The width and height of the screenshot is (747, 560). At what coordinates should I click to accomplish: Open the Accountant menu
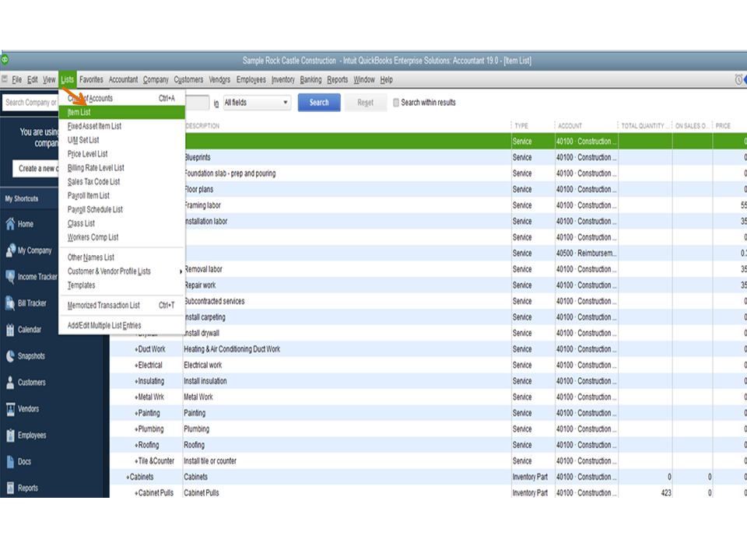click(x=123, y=79)
